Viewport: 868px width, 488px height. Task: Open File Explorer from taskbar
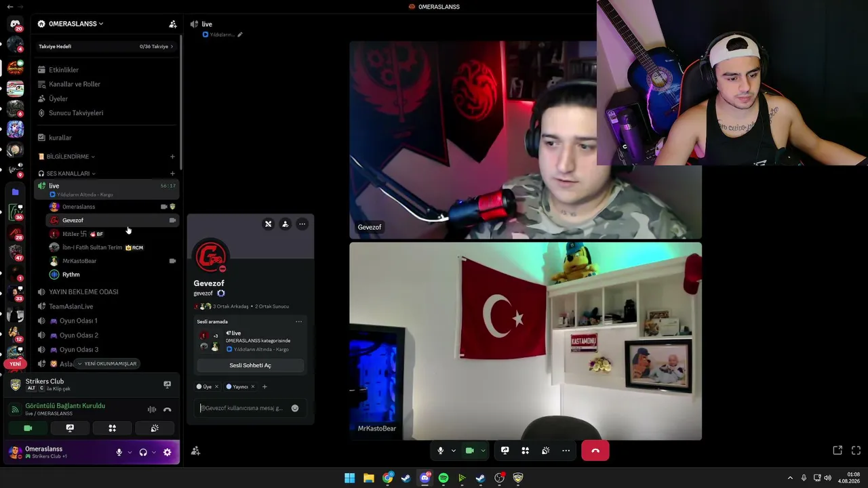pos(368,478)
